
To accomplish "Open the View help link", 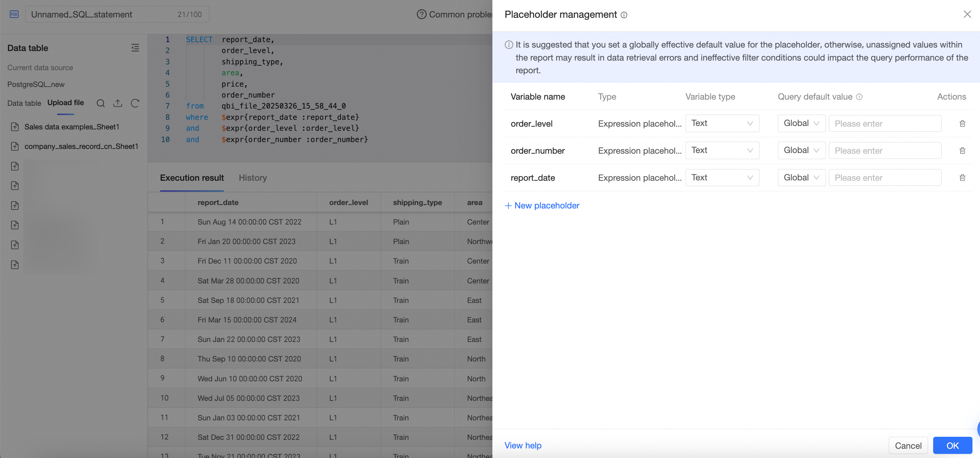I will click(523, 445).
